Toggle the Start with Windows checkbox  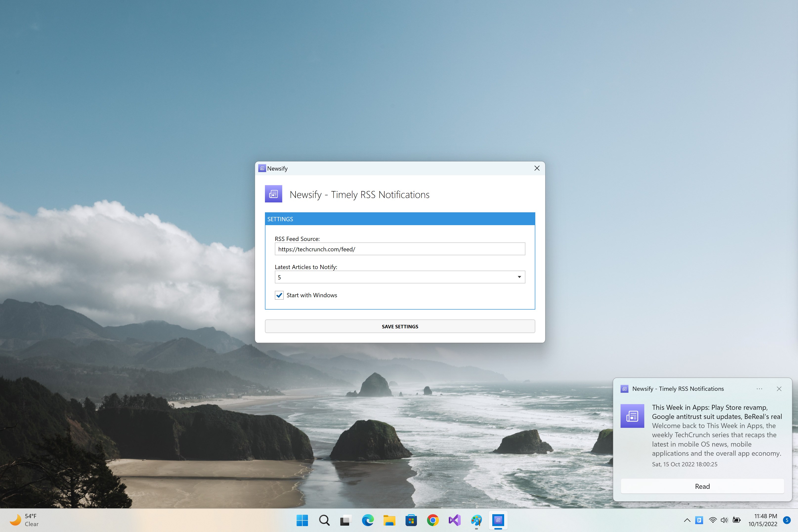[279, 295]
